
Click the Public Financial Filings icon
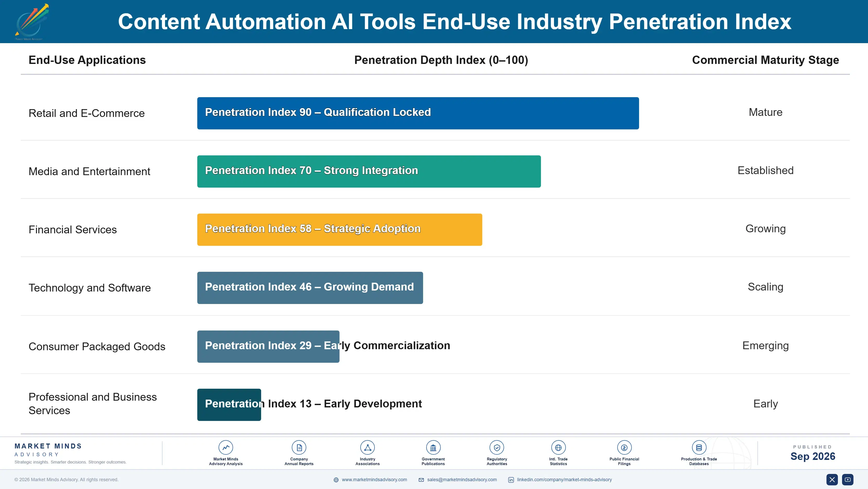click(624, 447)
